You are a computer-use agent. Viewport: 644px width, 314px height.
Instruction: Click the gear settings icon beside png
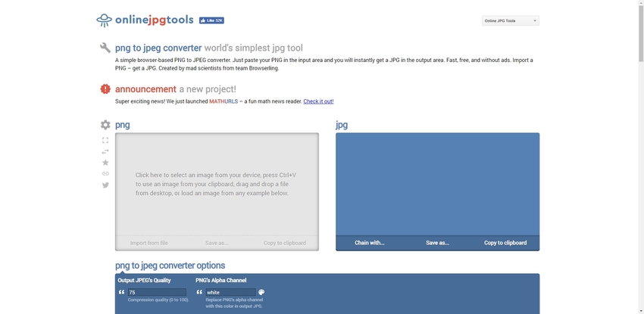(105, 125)
